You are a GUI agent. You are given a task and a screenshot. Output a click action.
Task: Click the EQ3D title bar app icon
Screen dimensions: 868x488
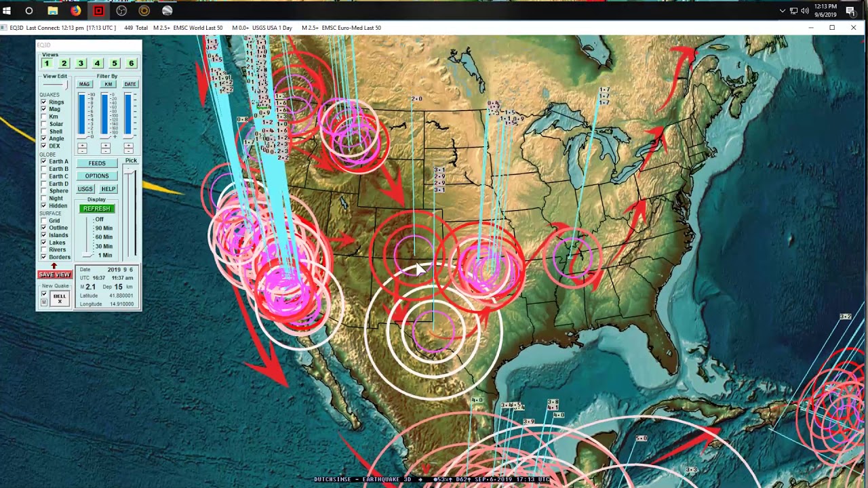click(x=5, y=28)
